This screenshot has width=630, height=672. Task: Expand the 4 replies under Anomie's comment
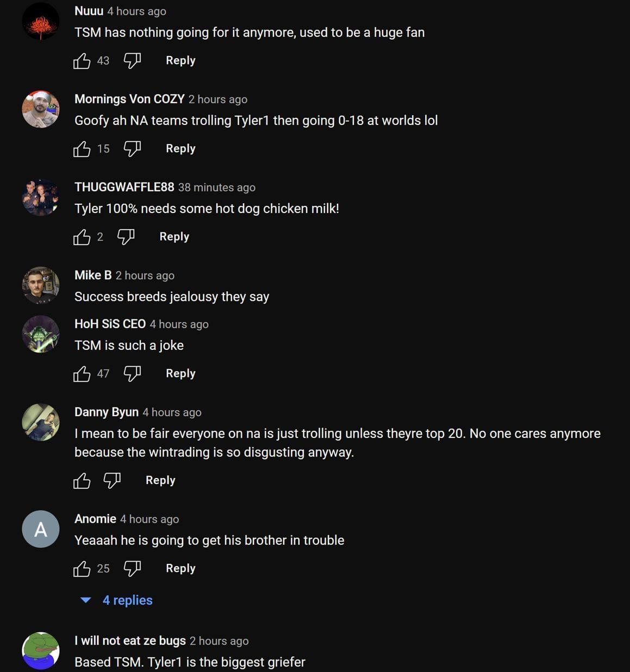pos(128,600)
